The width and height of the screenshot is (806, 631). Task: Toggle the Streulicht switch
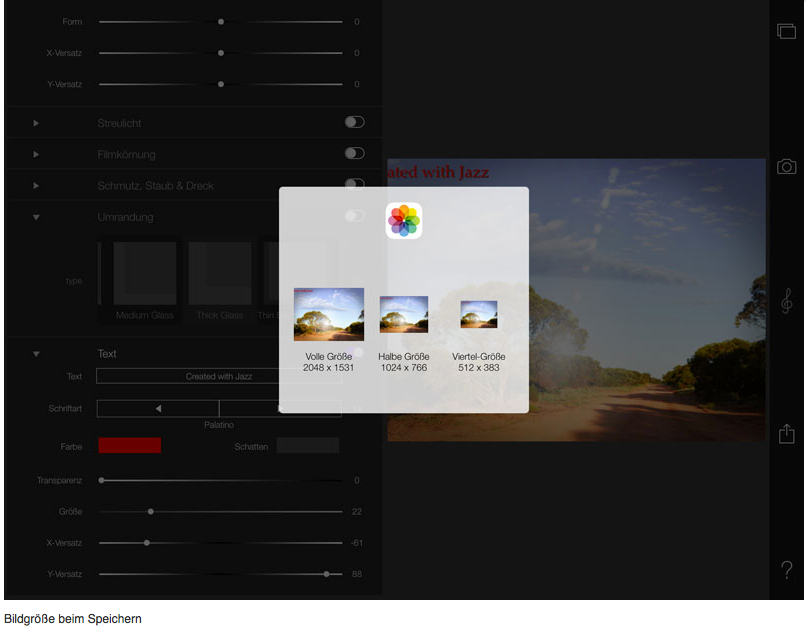[354, 122]
